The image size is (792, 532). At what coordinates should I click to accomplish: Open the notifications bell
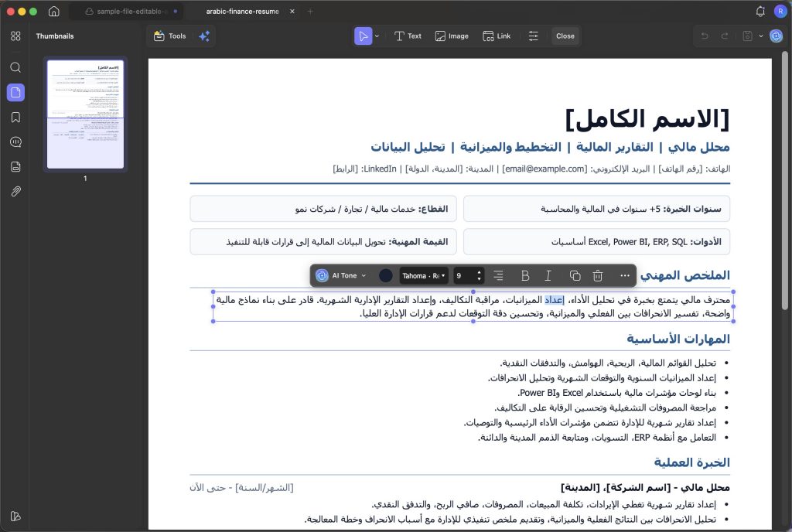click(x=760, y=11)
